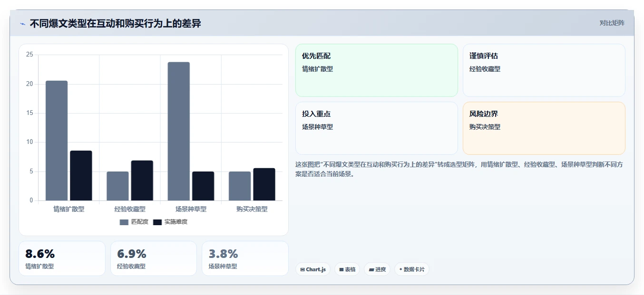Screen dimensions: 644x295
Task: Click the Chart.js tag chip
Action: point(313,269)
